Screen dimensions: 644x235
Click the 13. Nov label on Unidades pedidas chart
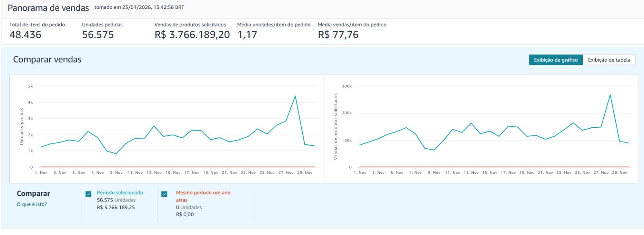coord(154,173)
